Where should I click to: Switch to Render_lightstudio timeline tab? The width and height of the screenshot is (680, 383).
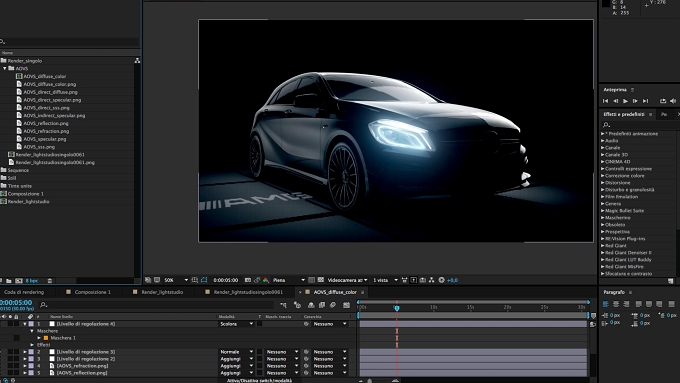click(162, 292)
